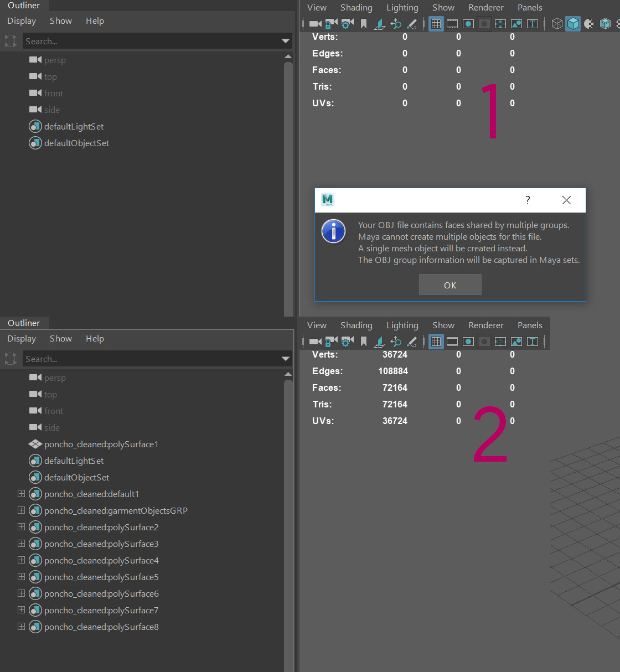Viewport: 620px width, 672px height.
Task: Expand poncho_cleaned:polySurface2 set
Action: tap(21, 526)
